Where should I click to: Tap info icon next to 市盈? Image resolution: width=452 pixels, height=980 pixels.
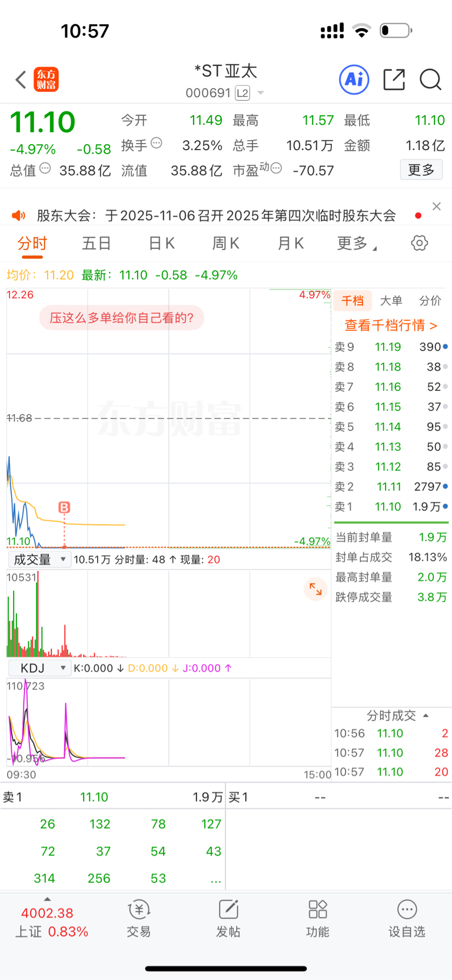click(x=276, y=168)
